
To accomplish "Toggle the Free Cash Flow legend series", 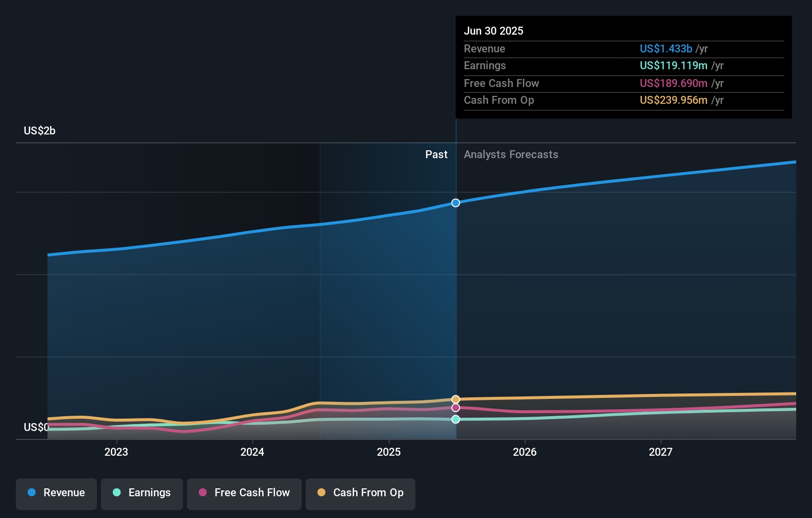I will pos(244,494).
